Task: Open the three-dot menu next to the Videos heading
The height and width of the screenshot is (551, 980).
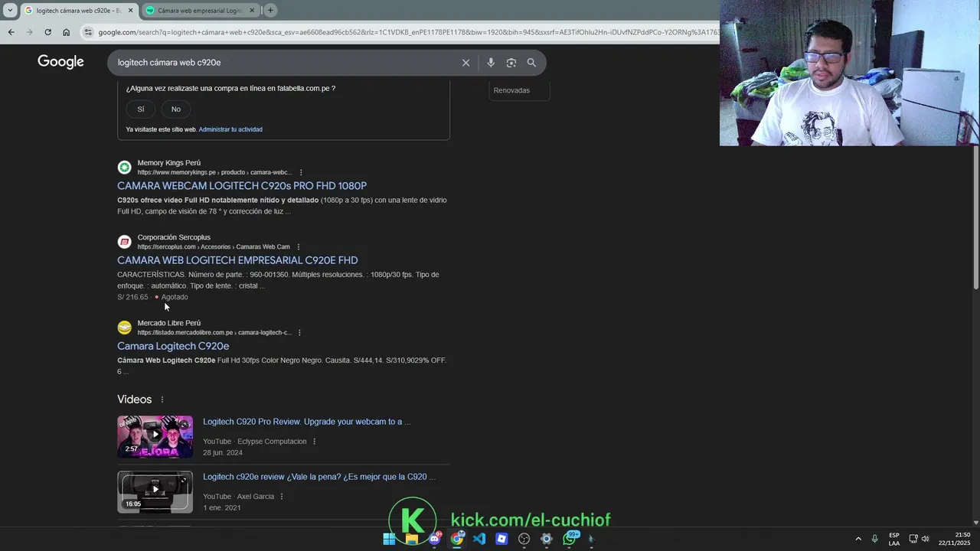Action: click(162, 399)
